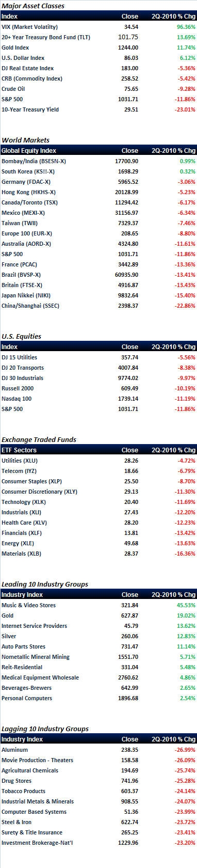The height and width of the screenshot is (868, 197).
Task: Click the Close header in U.S. Equities table
Action: tap(130, 347)
